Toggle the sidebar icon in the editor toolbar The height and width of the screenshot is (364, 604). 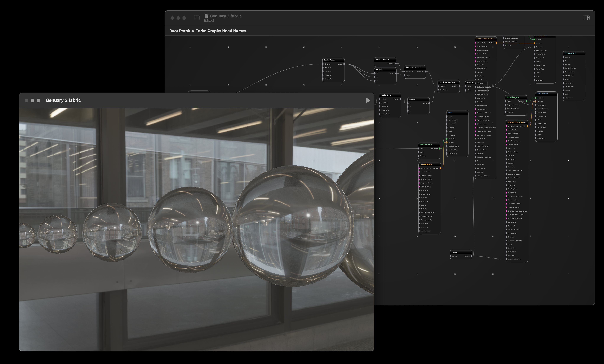tap(196, 18)
